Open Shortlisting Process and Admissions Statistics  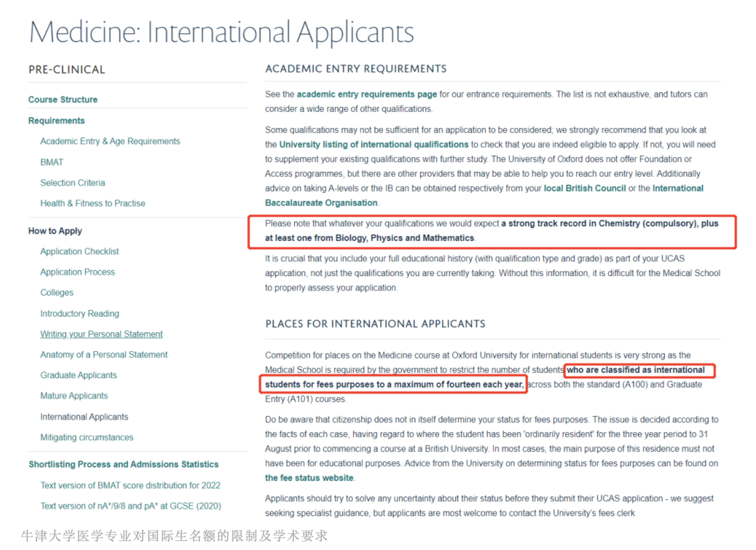(x=123, y=464)
